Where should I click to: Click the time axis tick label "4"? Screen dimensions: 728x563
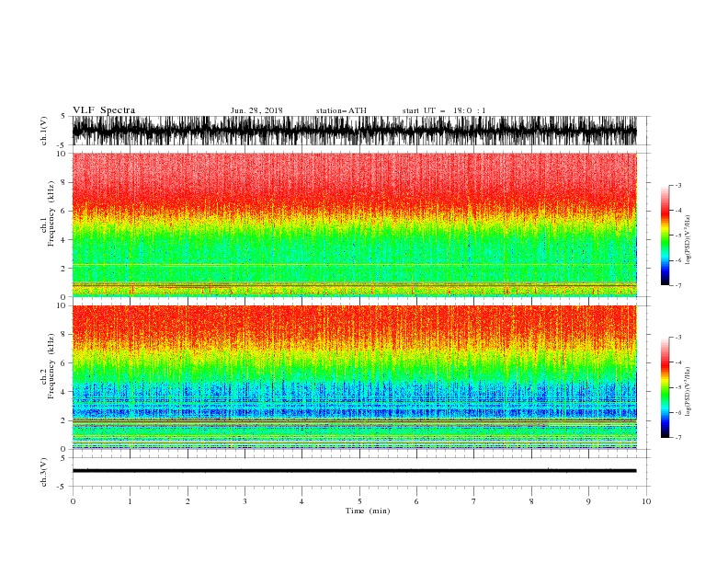tap(301, 501)
